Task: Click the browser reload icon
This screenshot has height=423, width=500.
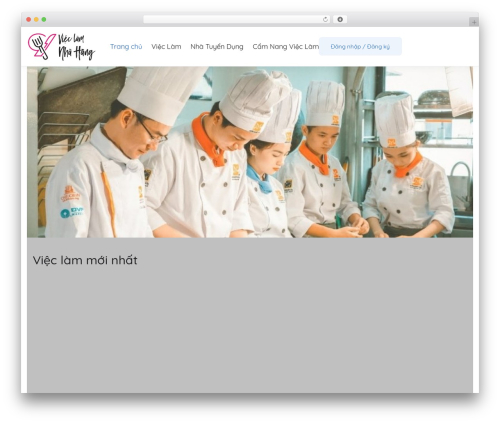Action: (x=325, y=20)
